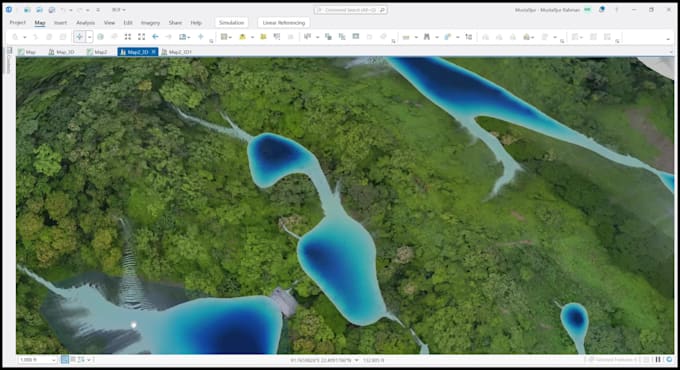This screenshot has width=680, height=370.
Task: Go to the next extent arrow
Action: pos(169,37)
